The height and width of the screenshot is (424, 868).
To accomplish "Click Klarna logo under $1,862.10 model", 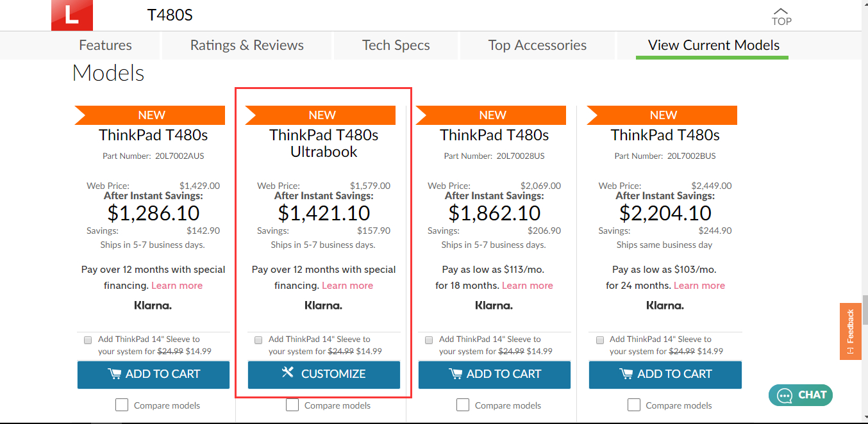I will click(494, 306).
